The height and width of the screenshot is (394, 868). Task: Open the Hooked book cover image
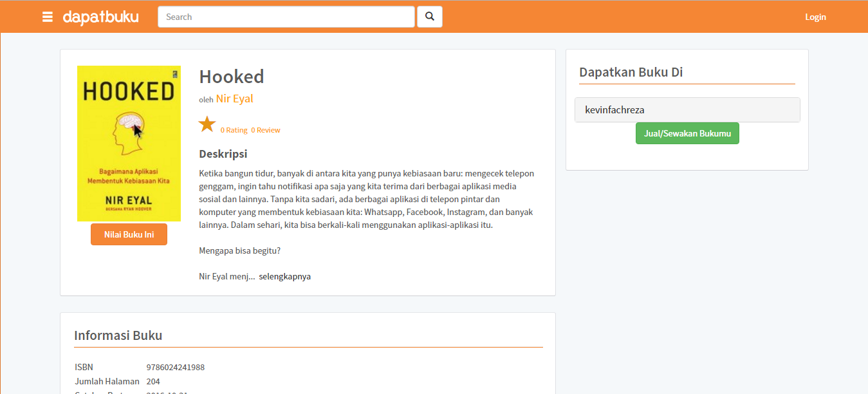129,144
